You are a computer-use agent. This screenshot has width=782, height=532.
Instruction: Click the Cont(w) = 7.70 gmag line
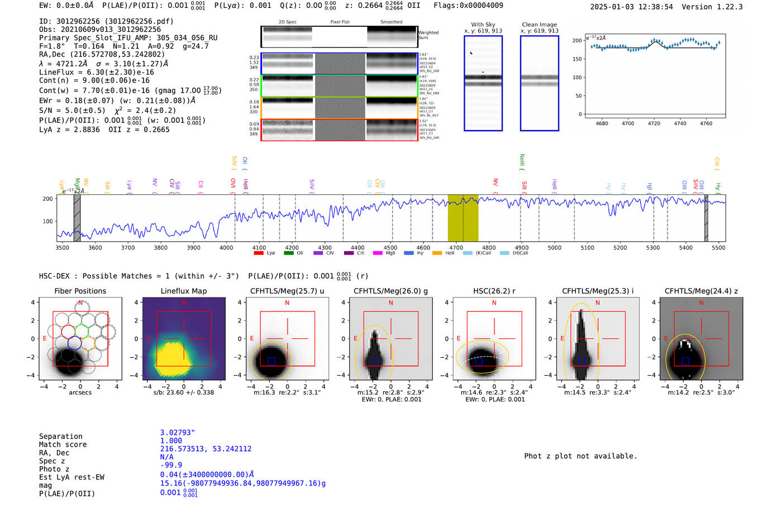click(x=130, y=90)
